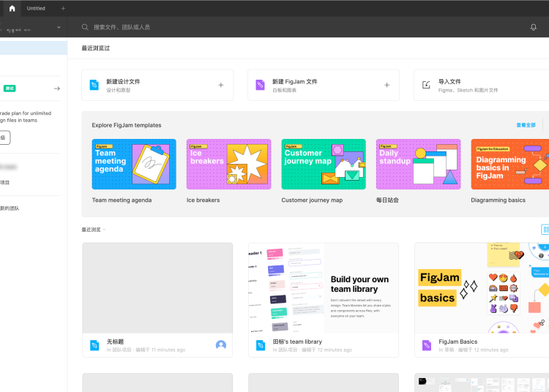Switch to grid view using the grid icon

tap(545, 230)
